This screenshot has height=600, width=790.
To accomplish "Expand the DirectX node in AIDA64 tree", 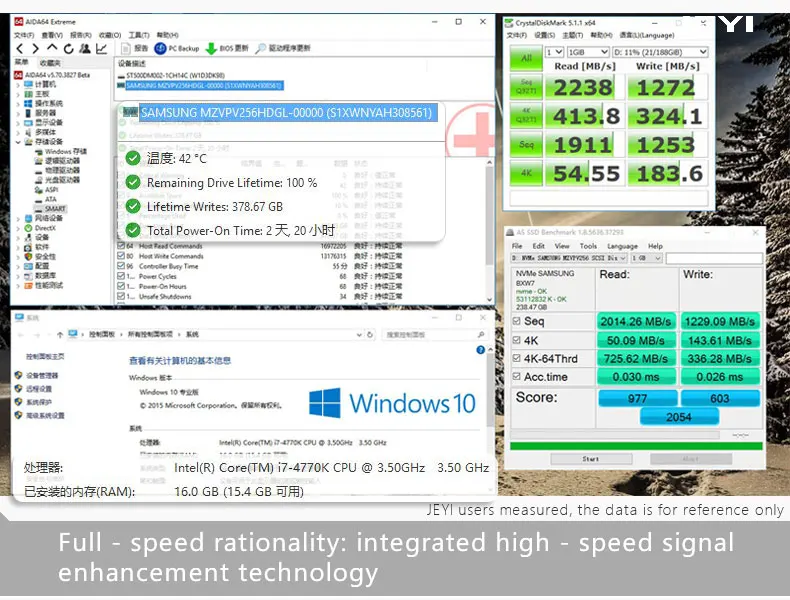I will [x=18, y=228].
